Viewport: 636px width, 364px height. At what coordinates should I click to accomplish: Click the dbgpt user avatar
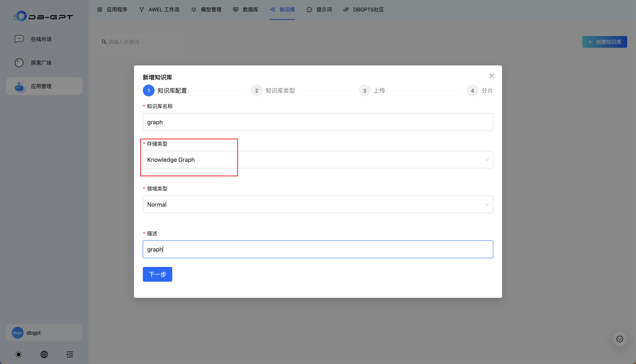tap(17, 333)
